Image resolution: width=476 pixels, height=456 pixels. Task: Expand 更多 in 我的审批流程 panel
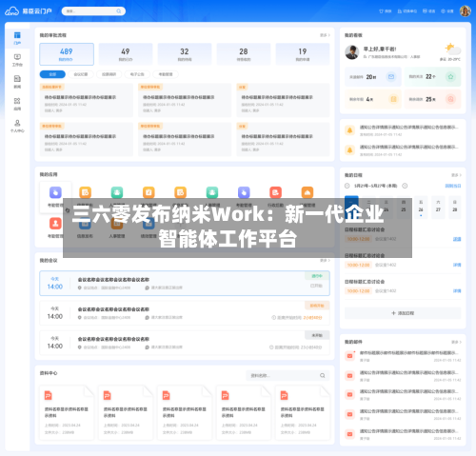[x=325, y=35]
